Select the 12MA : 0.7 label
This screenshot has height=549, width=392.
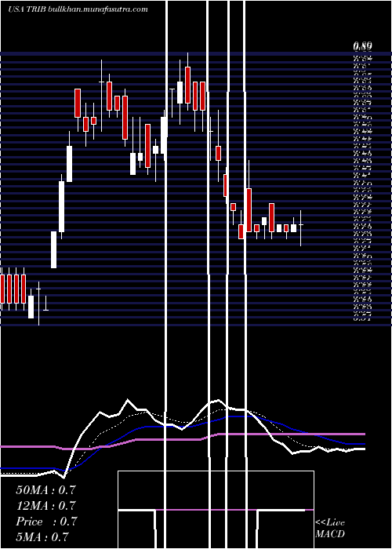[x=45, y=506]
